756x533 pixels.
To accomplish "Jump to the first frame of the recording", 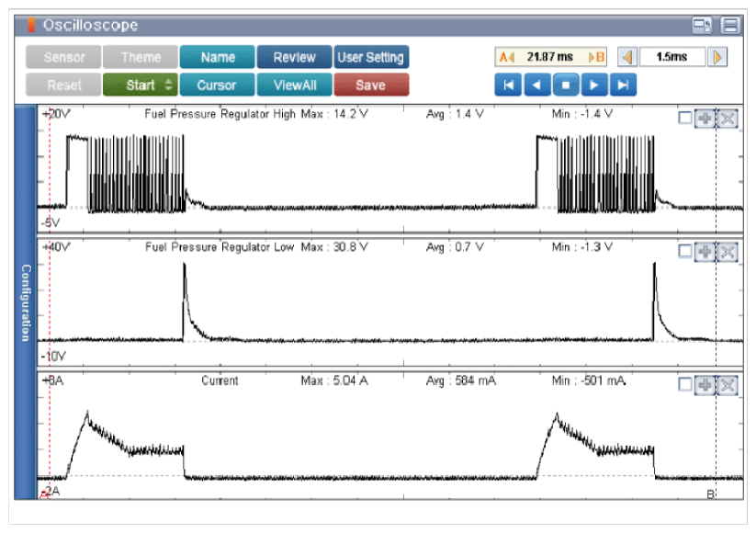I will pyautogui.click(x=508, y=85).
